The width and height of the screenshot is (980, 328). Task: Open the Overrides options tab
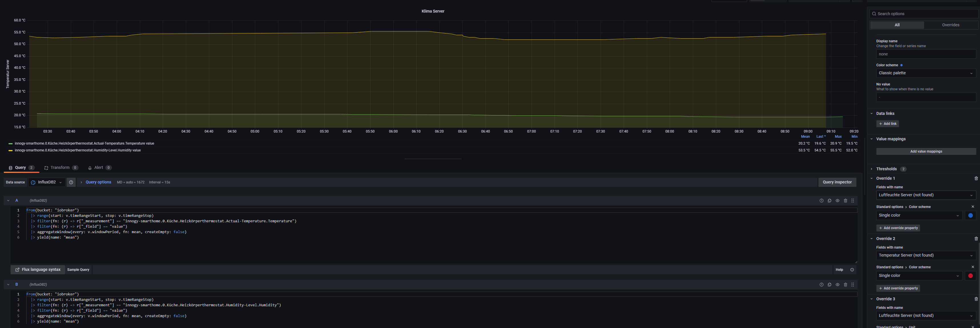tap(950, 25)
